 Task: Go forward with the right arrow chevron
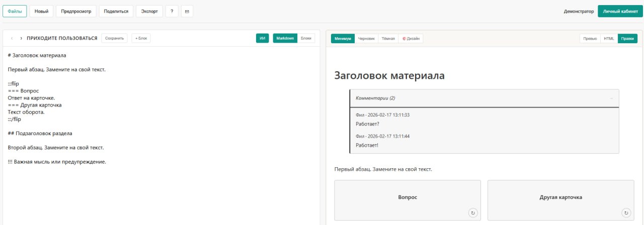pos(21,38)
